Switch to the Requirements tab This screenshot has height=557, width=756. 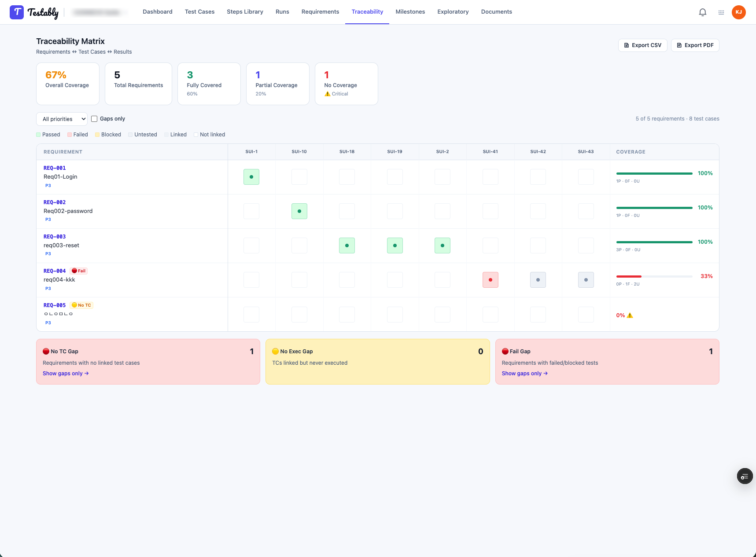[x=320, y=12]
